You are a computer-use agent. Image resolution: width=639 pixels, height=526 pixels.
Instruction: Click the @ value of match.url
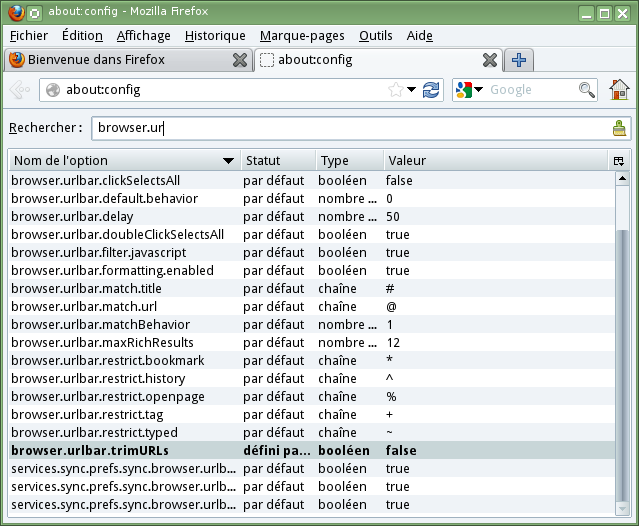391,306
